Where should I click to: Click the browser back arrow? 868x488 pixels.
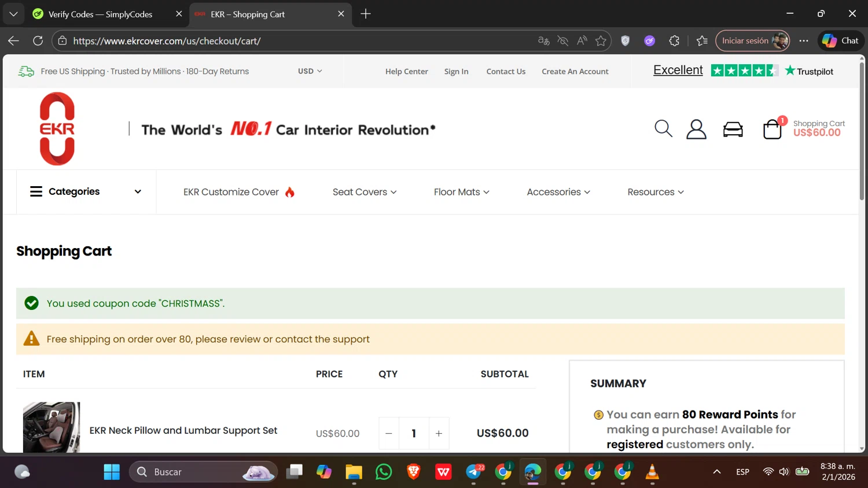[x=13, y=40]
